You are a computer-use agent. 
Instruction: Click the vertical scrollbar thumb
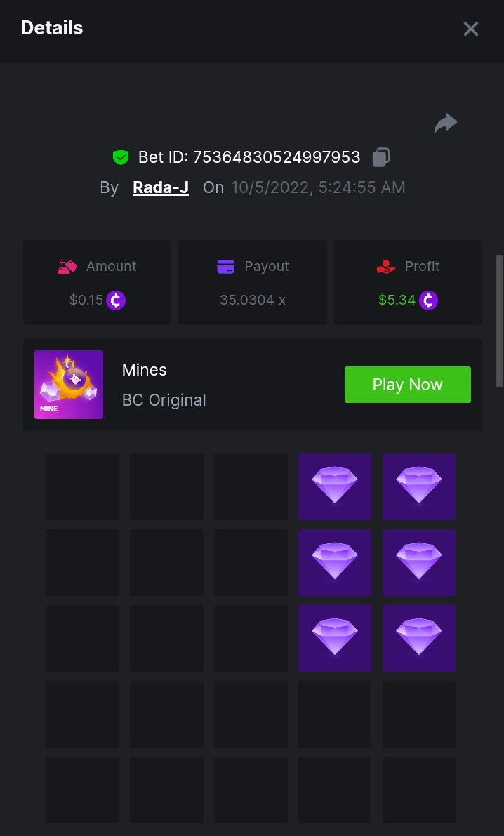pos(499,320)
